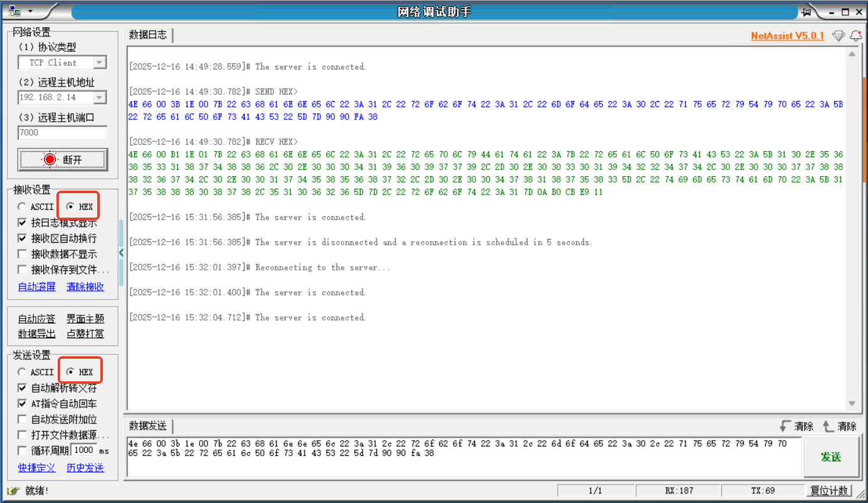Click the down-arrow clear icon above send box
Screen dimensions: 868x503
[785, 426]
